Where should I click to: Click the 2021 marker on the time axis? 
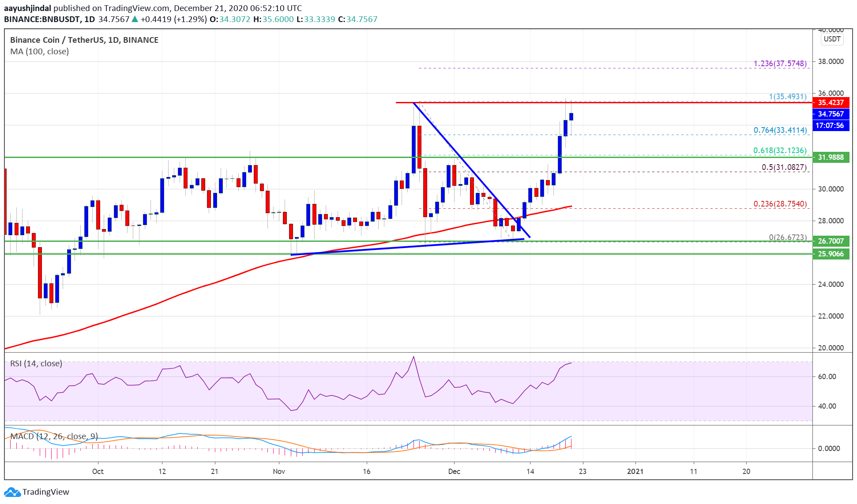(636, 471)
